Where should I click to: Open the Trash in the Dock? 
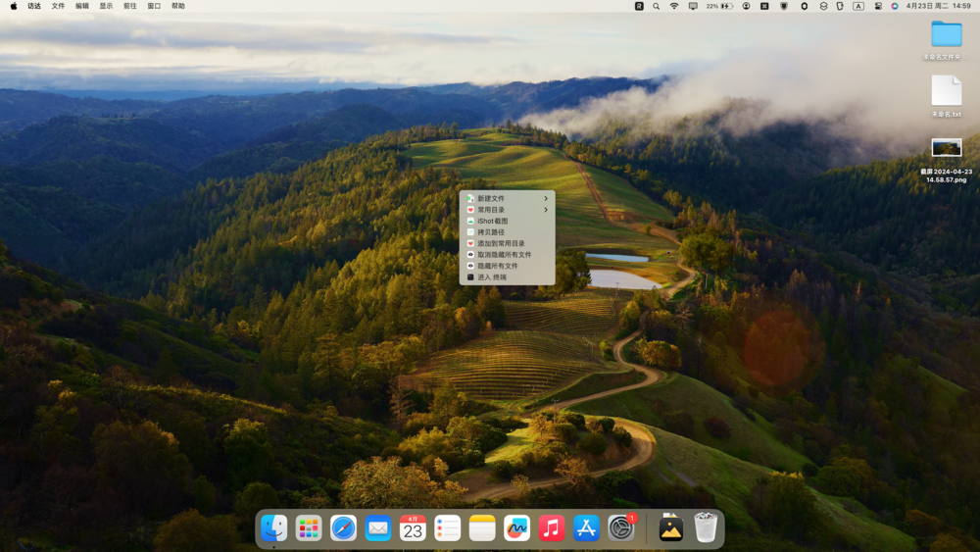point(706,528)
